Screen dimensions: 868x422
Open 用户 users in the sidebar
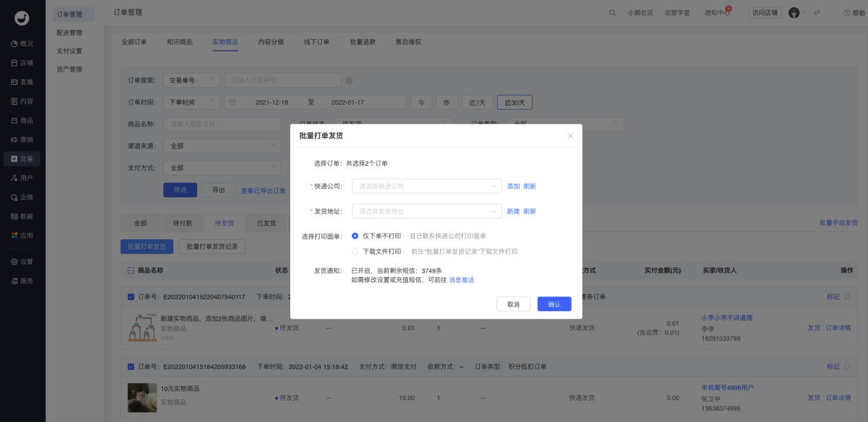click(x=22, y=177)
